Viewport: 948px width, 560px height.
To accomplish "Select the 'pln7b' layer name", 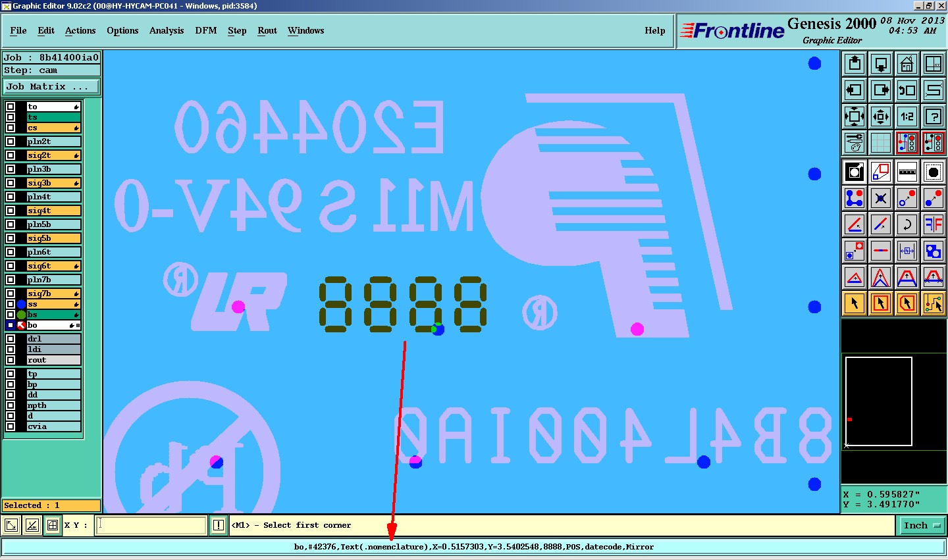I will tap(53, 280).
